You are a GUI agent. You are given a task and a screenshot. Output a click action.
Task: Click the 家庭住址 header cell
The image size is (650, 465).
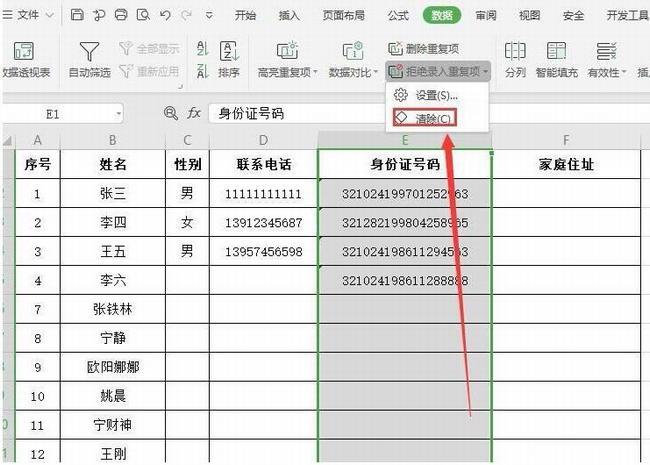(x=566, y=165)
